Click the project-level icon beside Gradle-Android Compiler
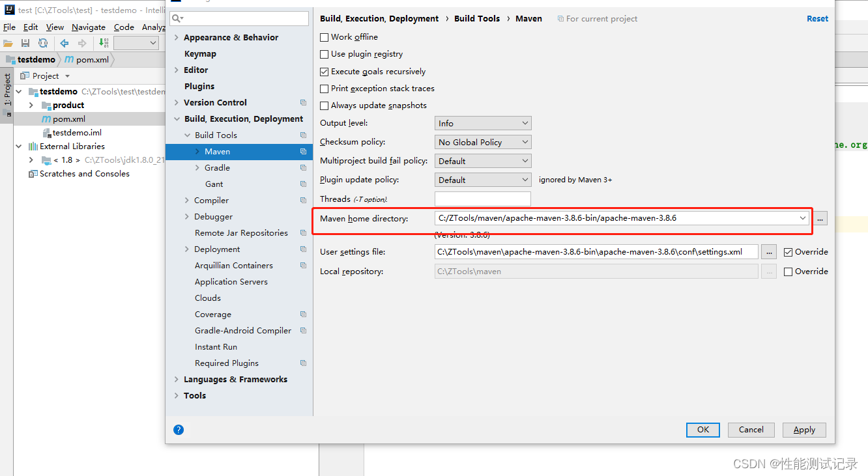Viewport: 868px width, 476px height. coord(303,331)
